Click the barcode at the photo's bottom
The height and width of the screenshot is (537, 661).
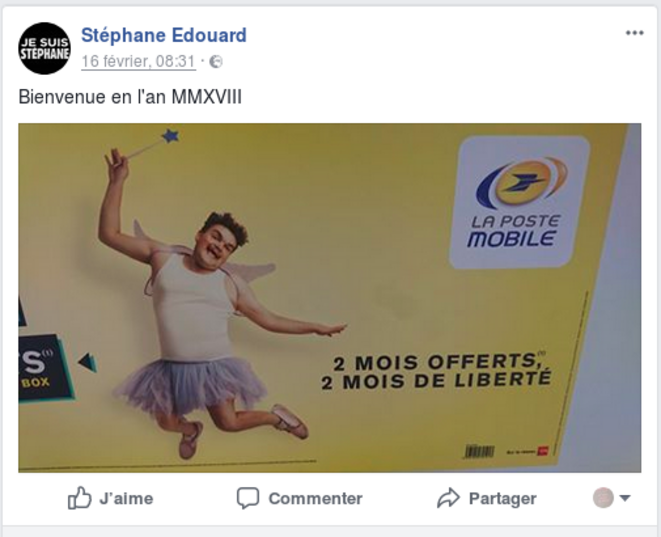point(479,451)
